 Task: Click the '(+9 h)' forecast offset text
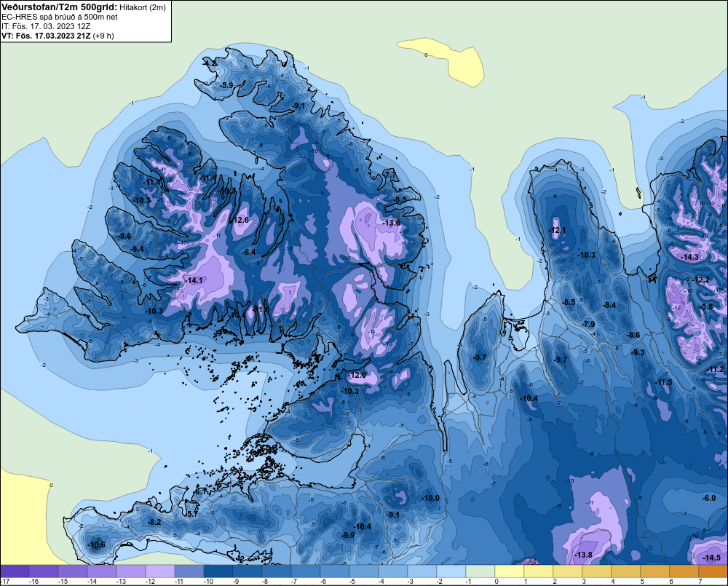(x=103, y=36)
